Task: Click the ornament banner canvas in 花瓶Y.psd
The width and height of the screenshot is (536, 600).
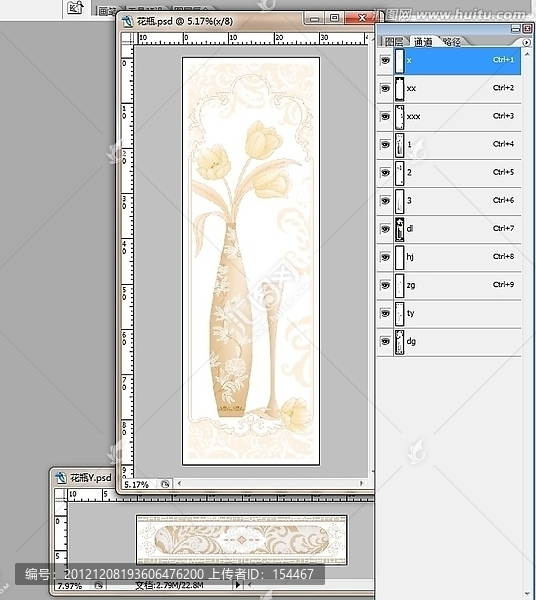Action: [241, 540]
